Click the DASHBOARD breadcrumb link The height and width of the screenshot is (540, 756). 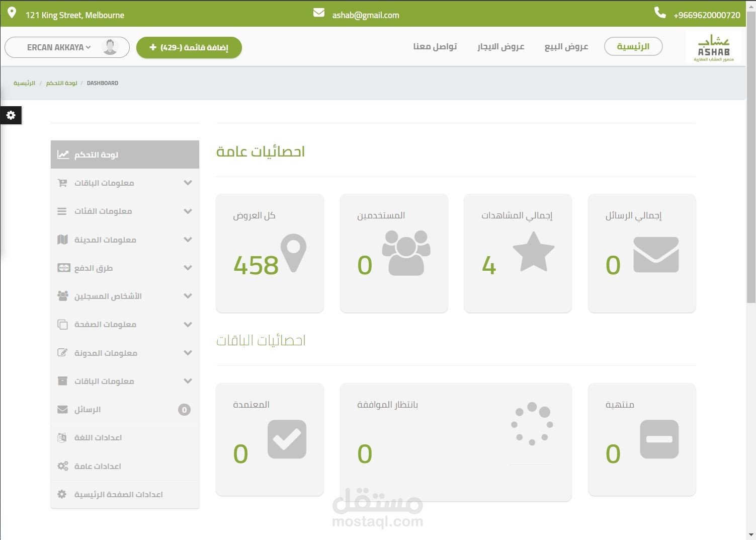point(103,83)
